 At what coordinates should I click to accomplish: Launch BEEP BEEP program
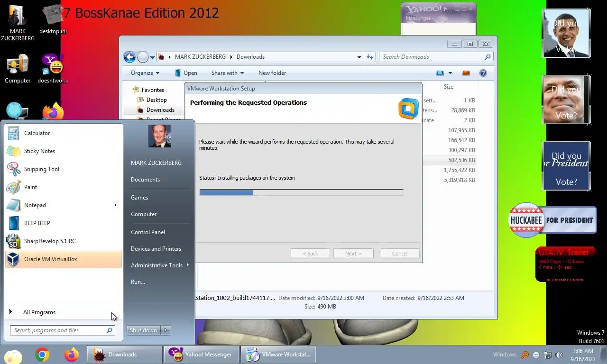(64, 223)
